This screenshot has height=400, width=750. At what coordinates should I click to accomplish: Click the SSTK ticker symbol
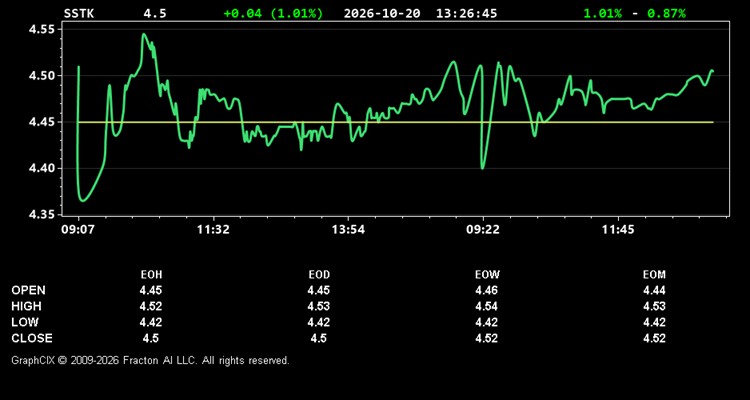pyautogui.click(x=79, y=13)
